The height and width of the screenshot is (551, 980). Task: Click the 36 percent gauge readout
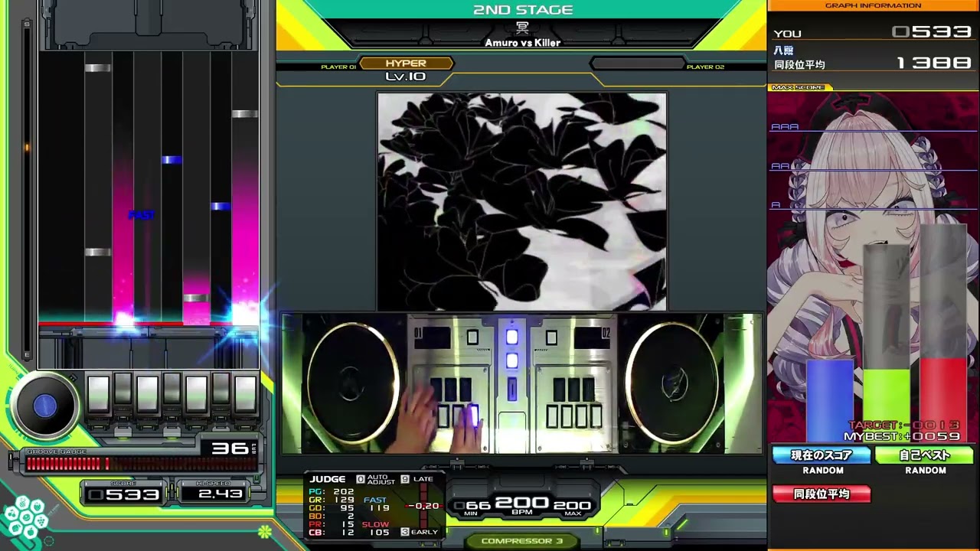(x=229, y=448)
